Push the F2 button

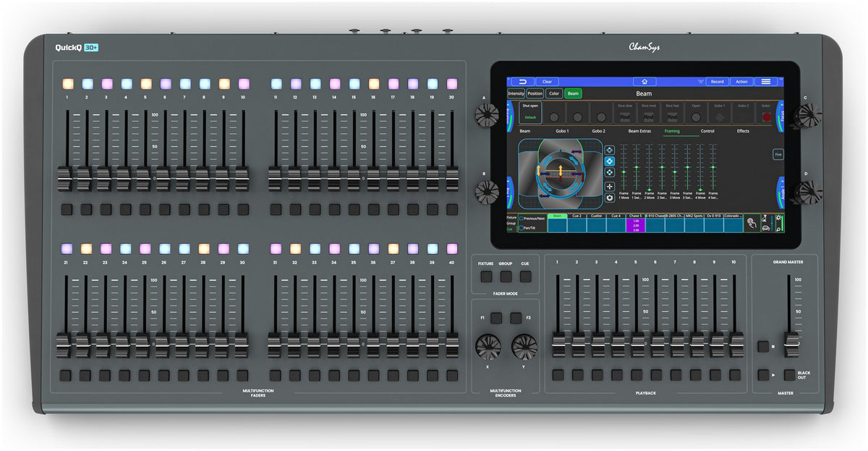[516, 318]
